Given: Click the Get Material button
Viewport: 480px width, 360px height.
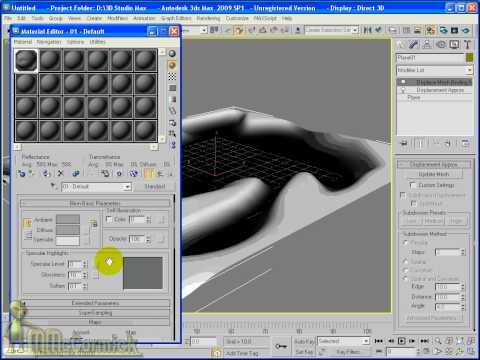Looking at the screenshot, I should [x=22, y=173].
